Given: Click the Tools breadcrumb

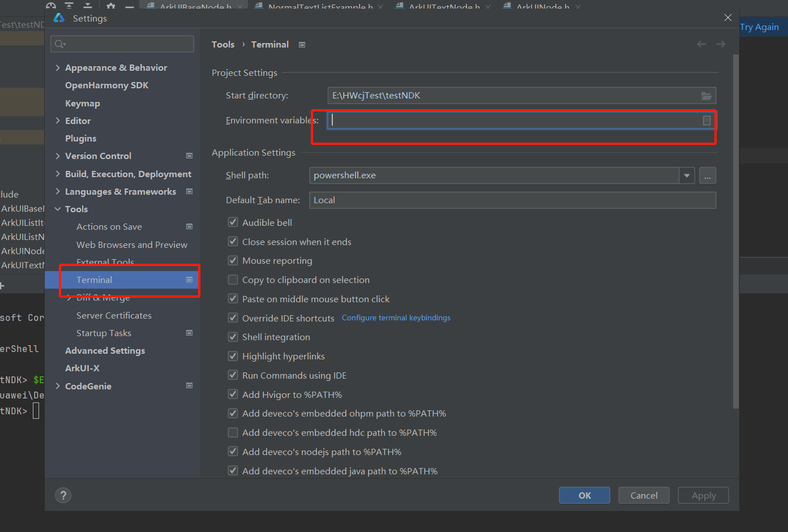Looking at the screenshot, I should (x=223, y=44).
